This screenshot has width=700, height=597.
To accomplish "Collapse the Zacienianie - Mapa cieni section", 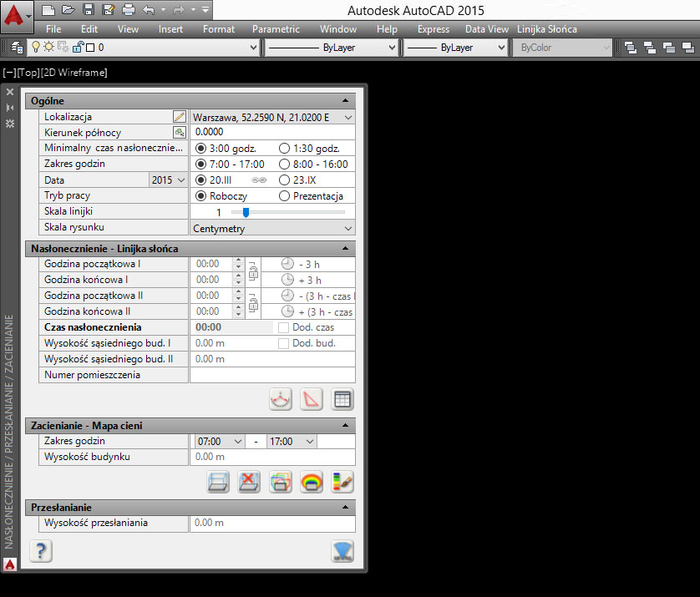I will [x=345, y=426].
